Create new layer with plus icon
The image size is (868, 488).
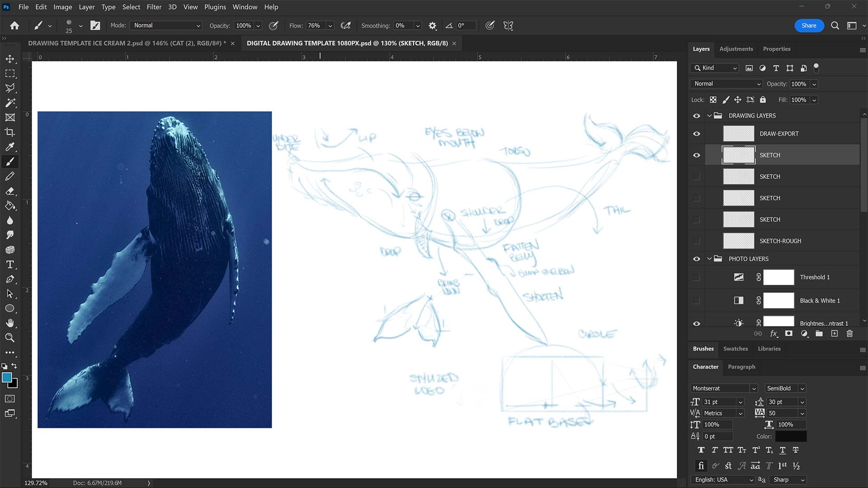[835, 333]
